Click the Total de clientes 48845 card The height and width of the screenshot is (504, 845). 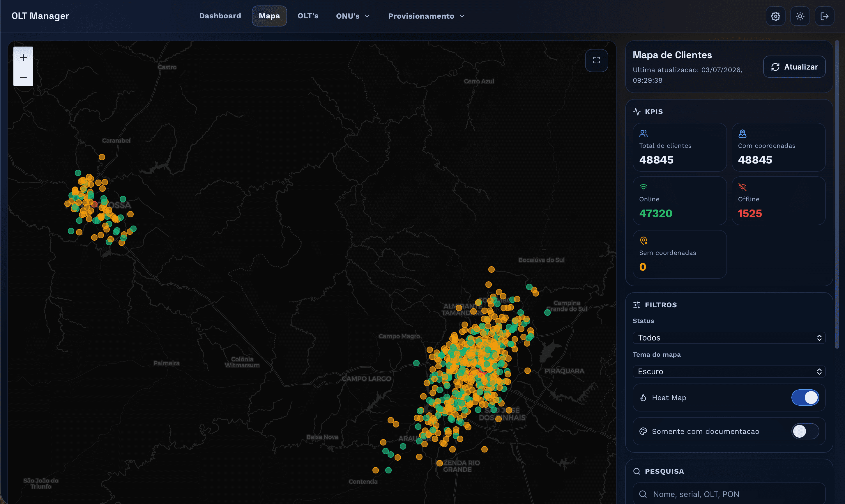[680, 147]
